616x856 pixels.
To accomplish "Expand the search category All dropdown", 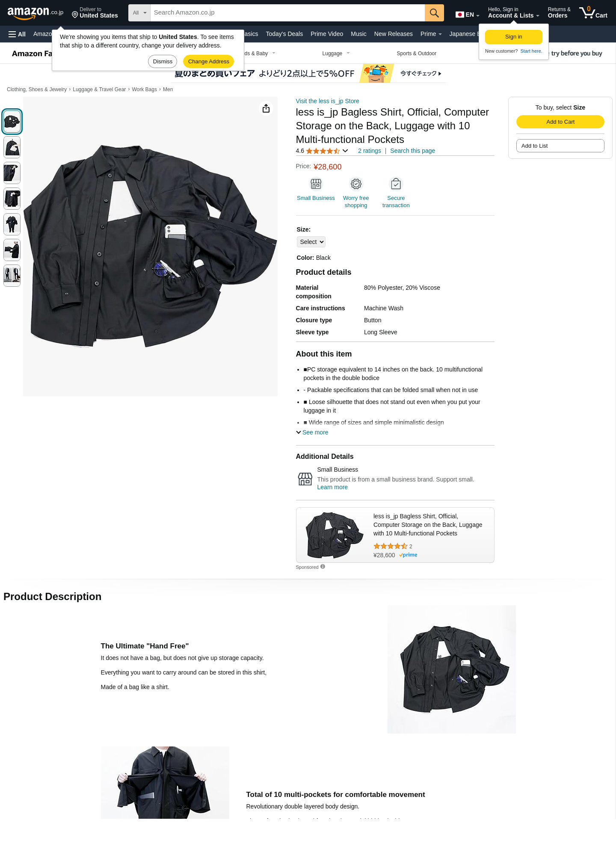I will 139,13.
